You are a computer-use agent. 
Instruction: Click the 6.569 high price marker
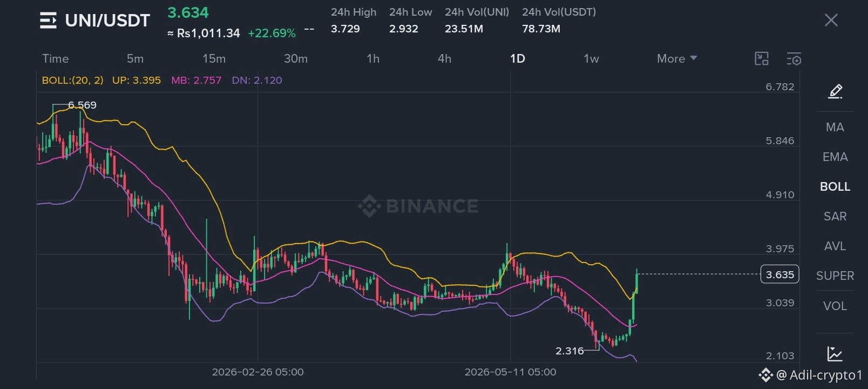82,105
